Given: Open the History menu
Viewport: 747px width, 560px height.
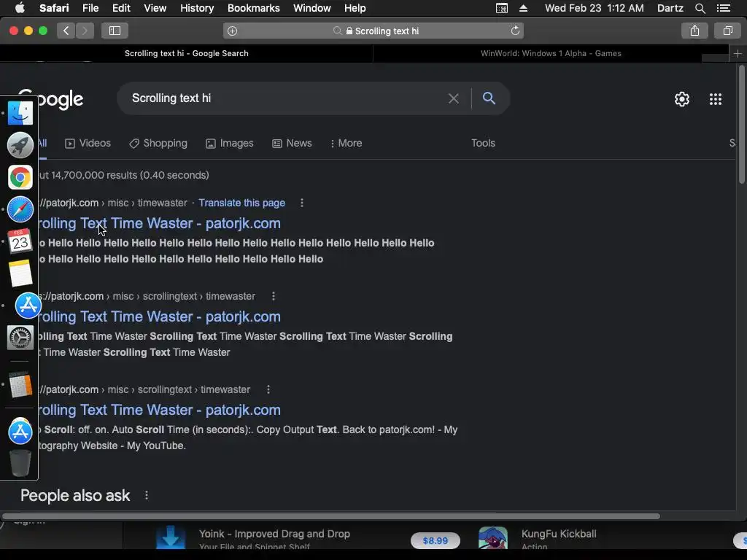Looking at the screenshot, I should [197, 8].
